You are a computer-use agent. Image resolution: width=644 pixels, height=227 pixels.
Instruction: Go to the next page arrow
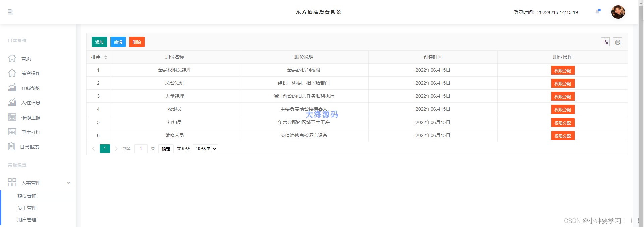(x=116, y=149)
